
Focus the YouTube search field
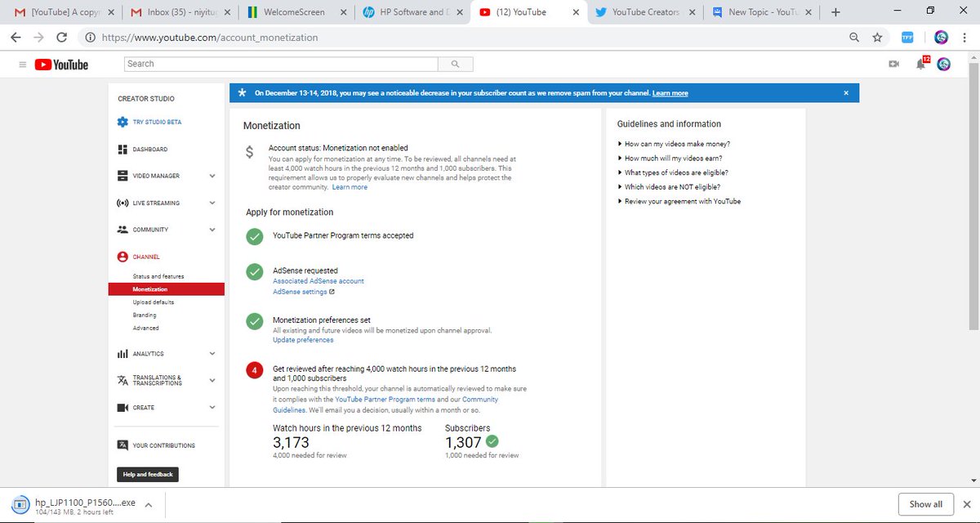tap(281, 64)
